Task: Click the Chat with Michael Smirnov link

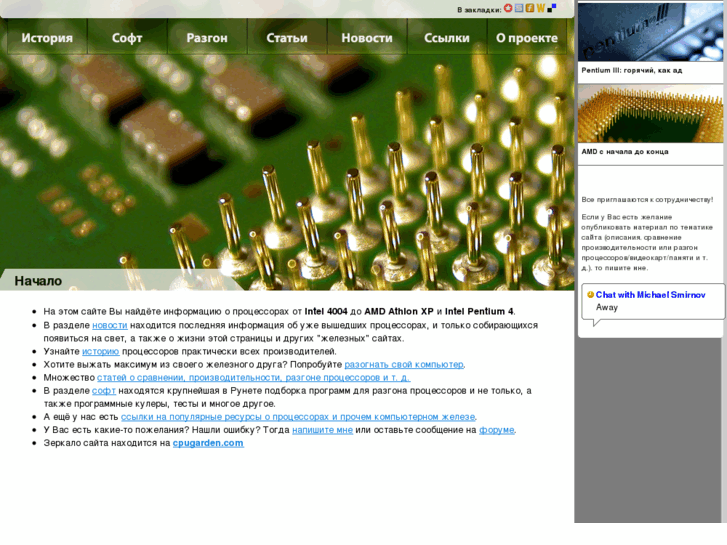Action: 650,295
